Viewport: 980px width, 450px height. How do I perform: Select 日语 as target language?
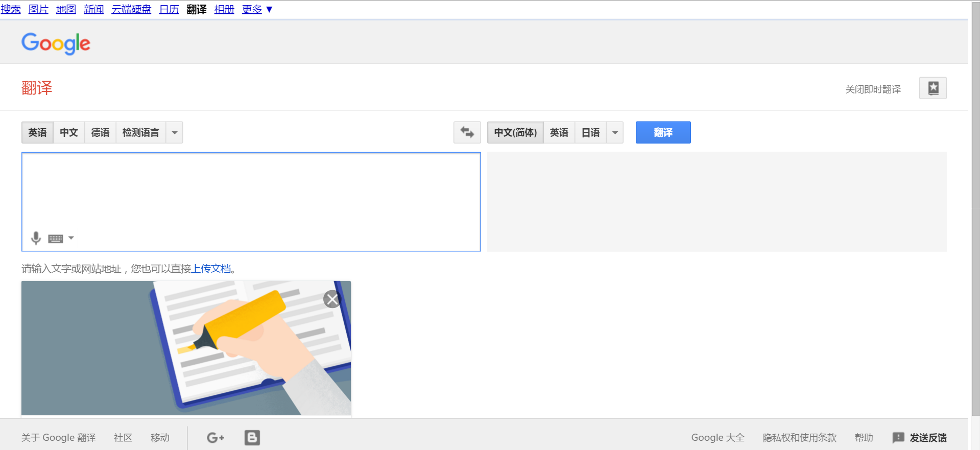[591, 132]
